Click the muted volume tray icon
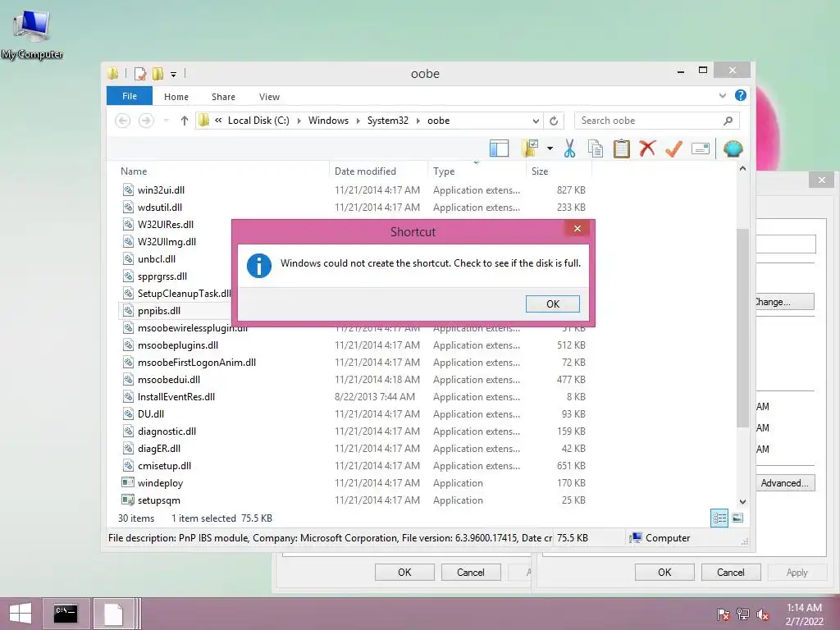The image size is (840, 630). [763, 614]
